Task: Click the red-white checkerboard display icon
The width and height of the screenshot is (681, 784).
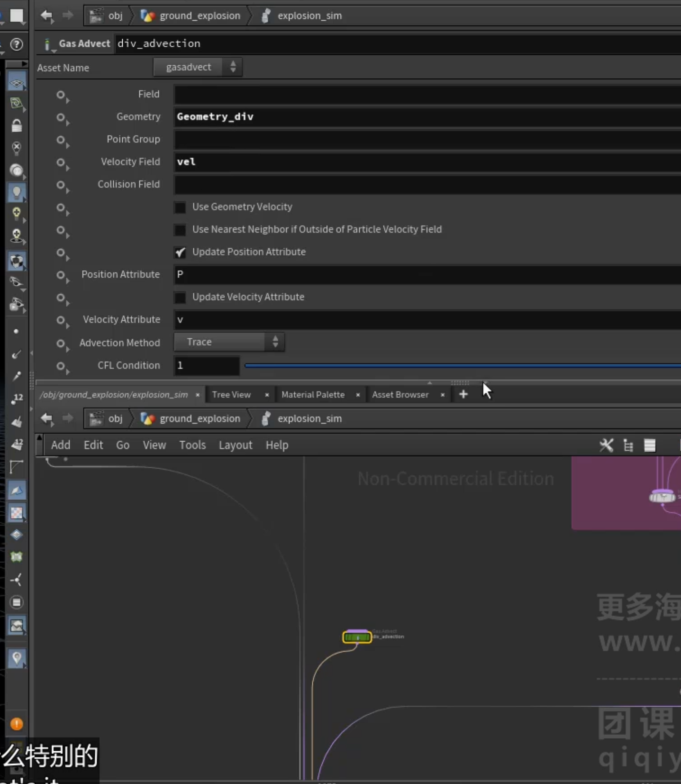Action: coord(17,513)
